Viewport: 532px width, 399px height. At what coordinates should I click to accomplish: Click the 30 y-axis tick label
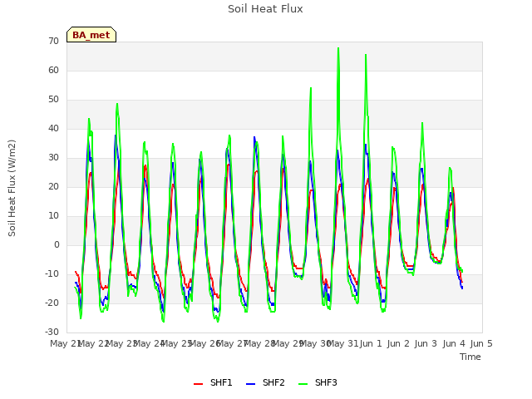[x=53, y=157]
